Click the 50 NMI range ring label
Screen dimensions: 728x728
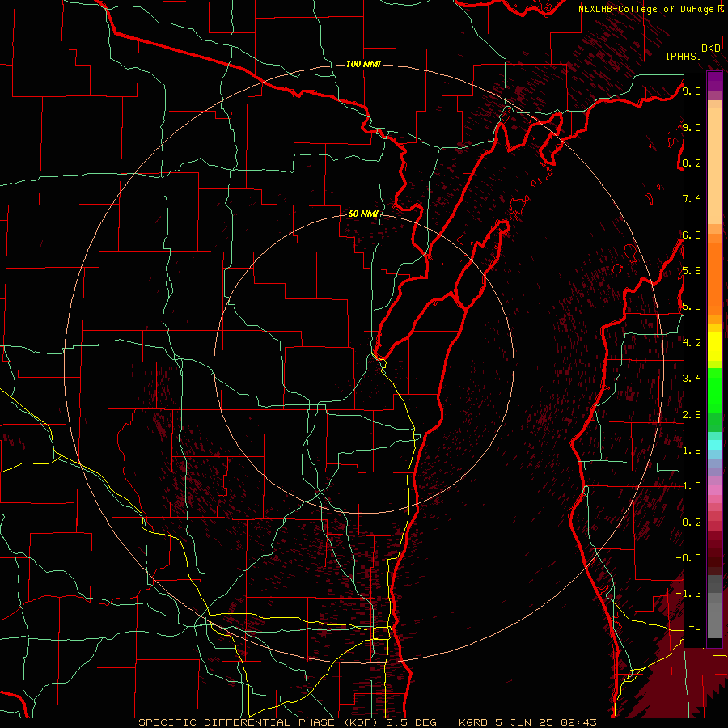[363, 214]
